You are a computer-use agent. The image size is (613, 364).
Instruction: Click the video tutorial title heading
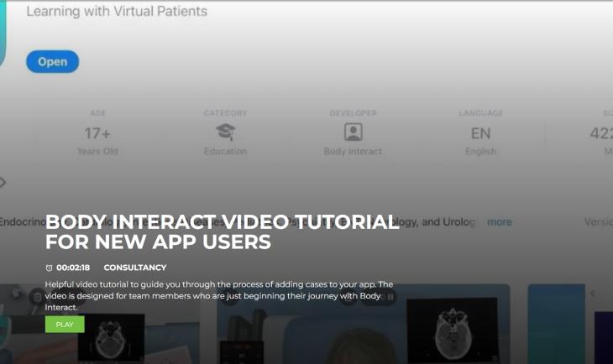pos(222,232)
